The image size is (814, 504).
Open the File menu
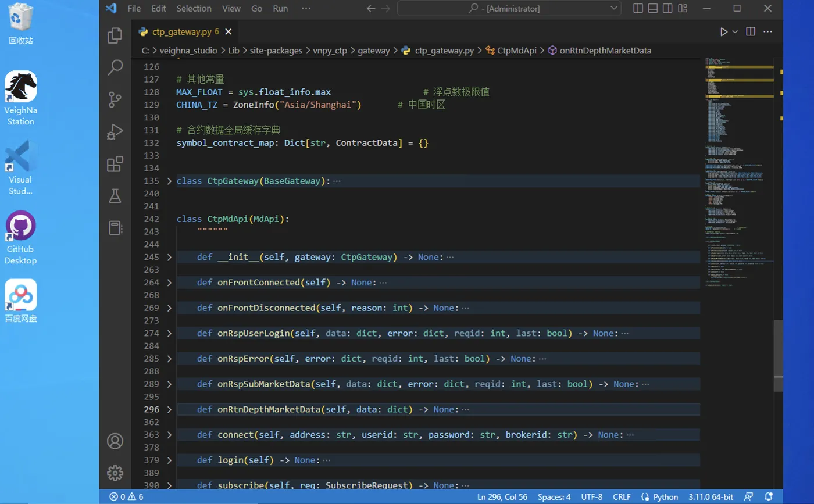coord(134,8)
